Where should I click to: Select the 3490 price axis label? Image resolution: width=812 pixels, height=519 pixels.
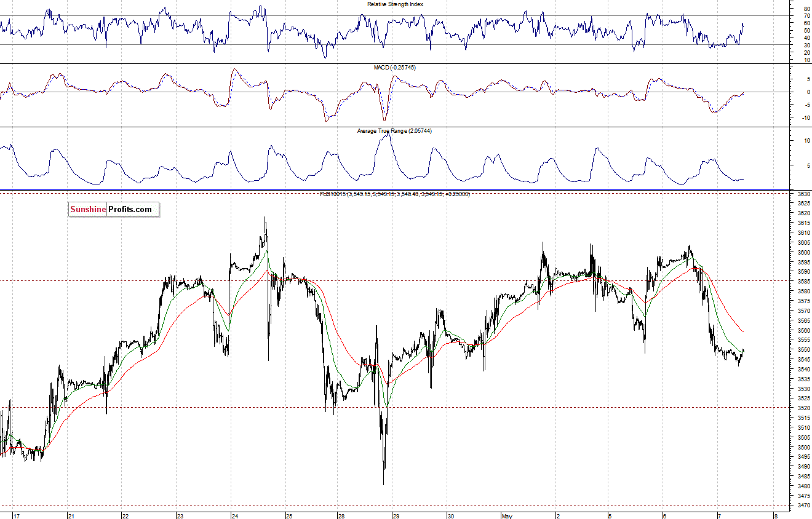(803, 466)
